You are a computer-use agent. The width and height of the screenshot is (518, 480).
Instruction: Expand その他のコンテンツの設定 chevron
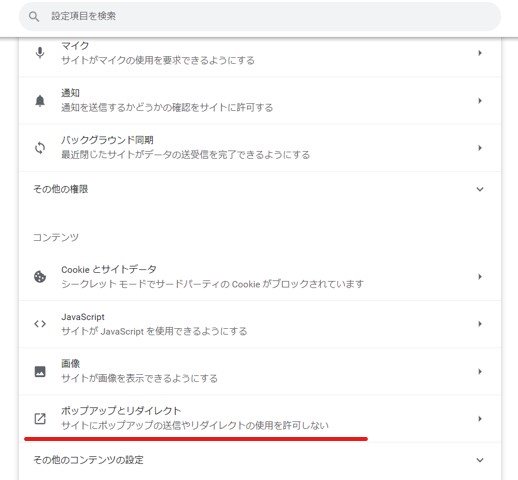[480, 460]
